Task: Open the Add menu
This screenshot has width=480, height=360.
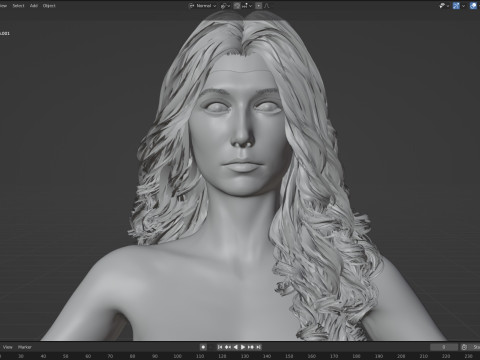Action: click(34, 6)
